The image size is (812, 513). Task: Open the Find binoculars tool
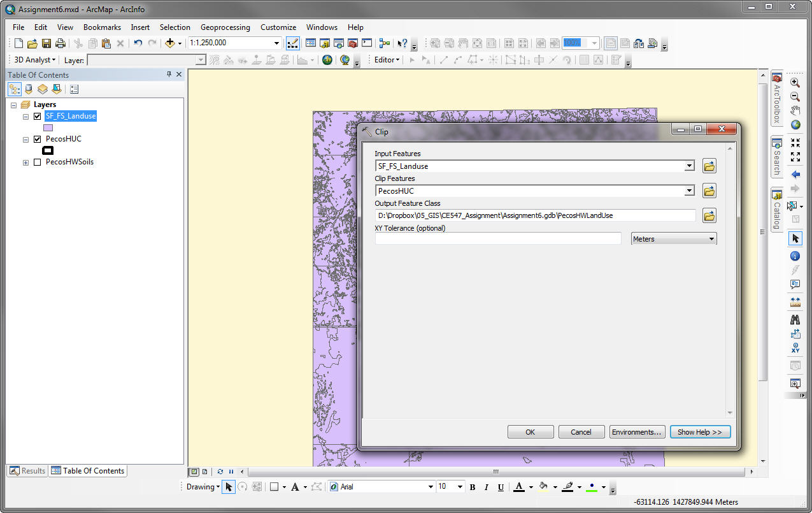point(795,319)
